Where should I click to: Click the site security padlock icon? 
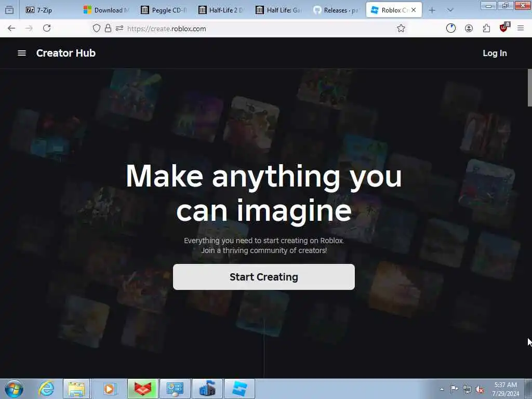[x=108, y=29]
